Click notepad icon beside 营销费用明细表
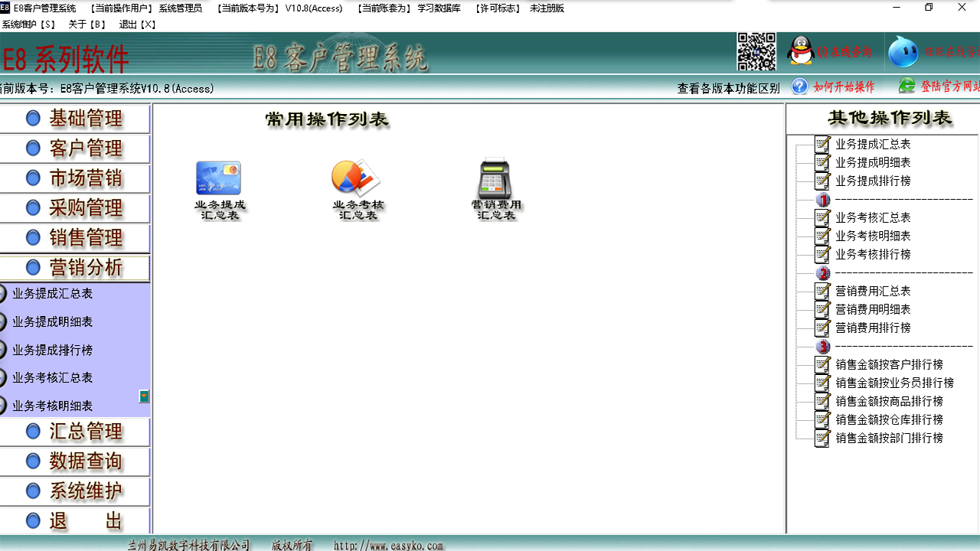The width and height of the screenshot is (980, 551). [x=822, y=309]
